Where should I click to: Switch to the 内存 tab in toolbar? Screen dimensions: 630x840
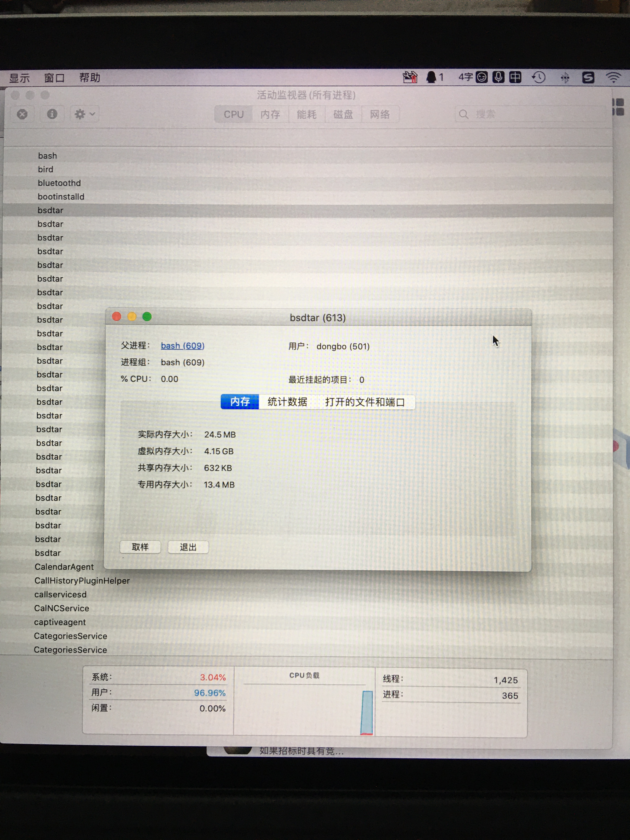coord(270,114)
